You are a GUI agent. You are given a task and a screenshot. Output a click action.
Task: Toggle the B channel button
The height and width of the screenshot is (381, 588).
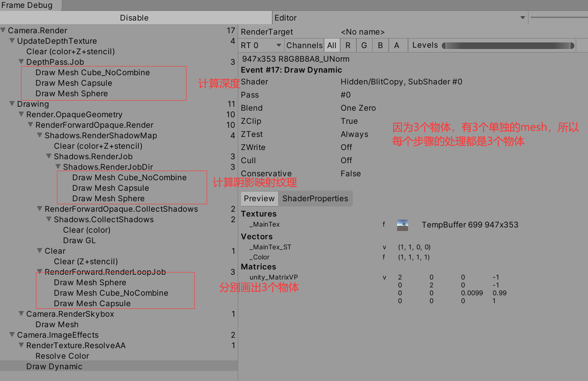pyautogui.click(x=380, y=45)
